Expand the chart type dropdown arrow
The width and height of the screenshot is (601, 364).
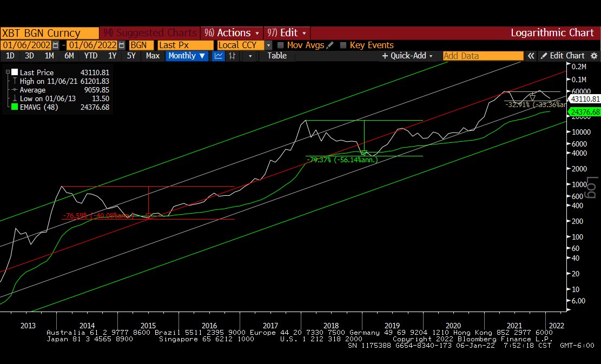pos(250,56)
